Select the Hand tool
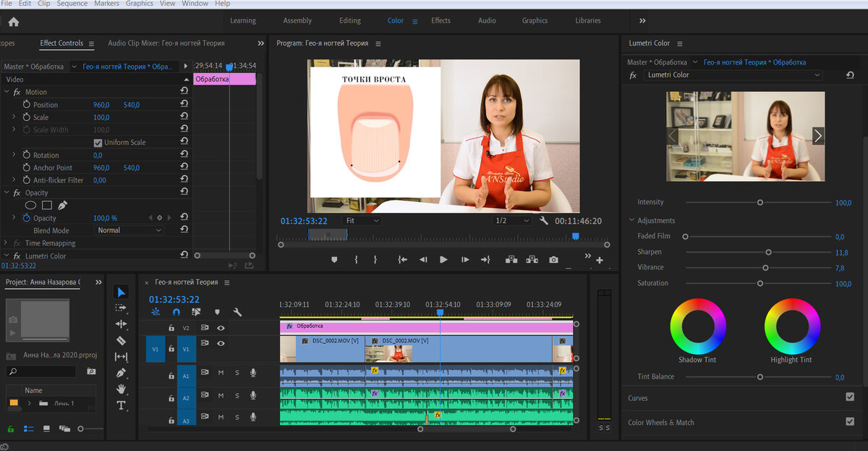This screenshot has height=451, width=868. tap(121, 389)
